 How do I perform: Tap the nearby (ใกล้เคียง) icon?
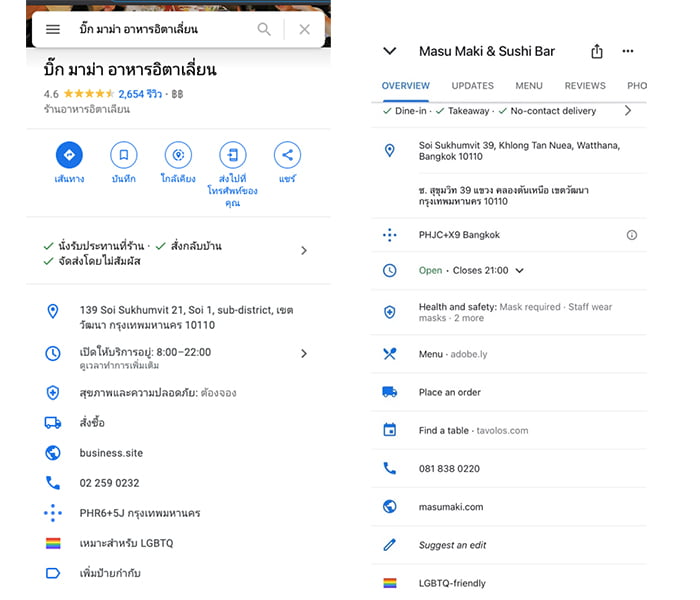click(x=178, y=155)
